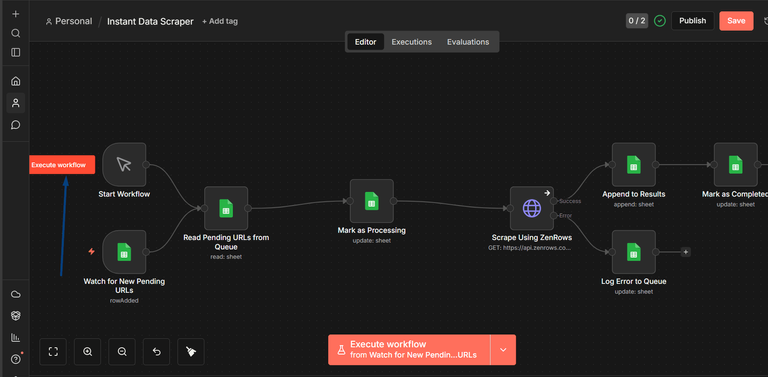Screen dimensions: 768x377
Task: Click the green checkmark status icon
Action: (x=660, y=21)
